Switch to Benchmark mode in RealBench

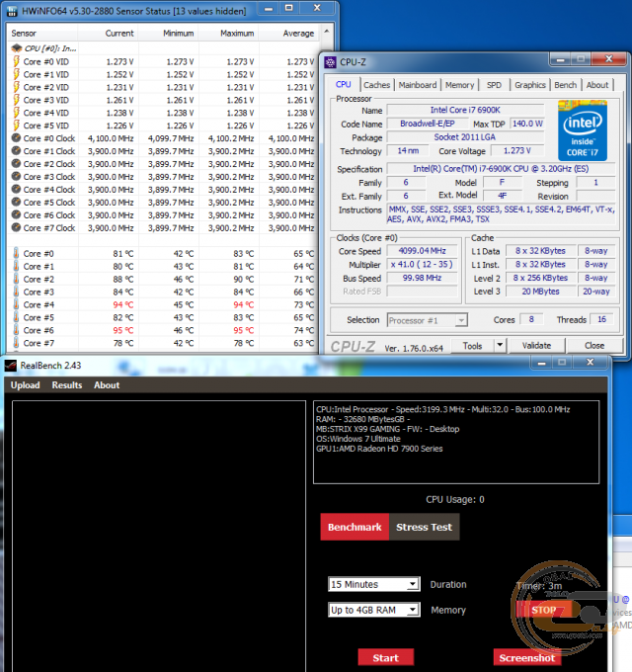(x=355, y=527)
